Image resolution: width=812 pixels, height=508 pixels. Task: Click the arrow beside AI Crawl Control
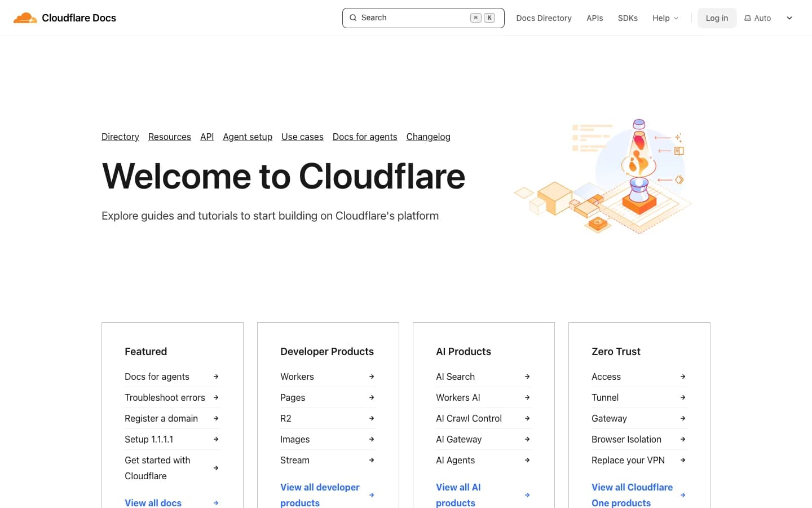[x=527, y=418]
